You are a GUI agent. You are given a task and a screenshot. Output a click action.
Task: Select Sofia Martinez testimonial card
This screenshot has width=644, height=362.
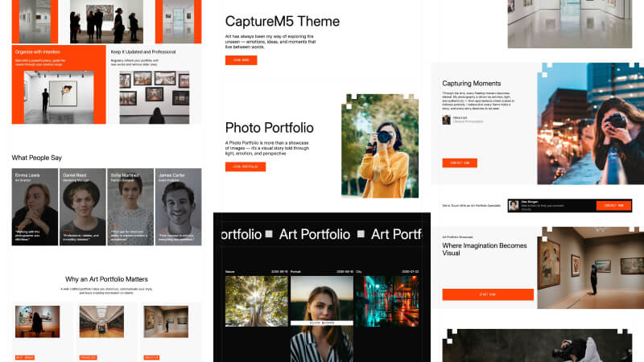pos(130,207)
